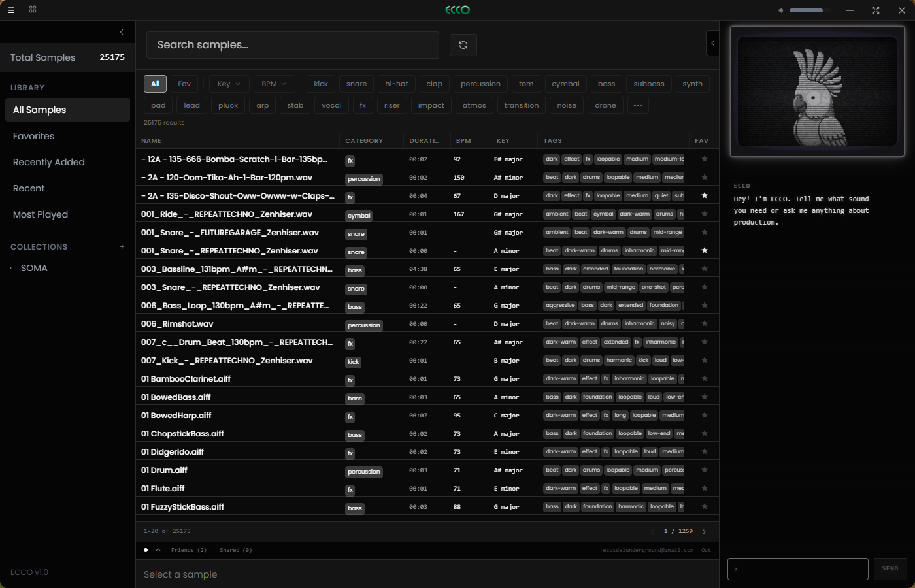
Task: Select 01 Didgerido.aiff sample row
Action: (x=427, y=451)
